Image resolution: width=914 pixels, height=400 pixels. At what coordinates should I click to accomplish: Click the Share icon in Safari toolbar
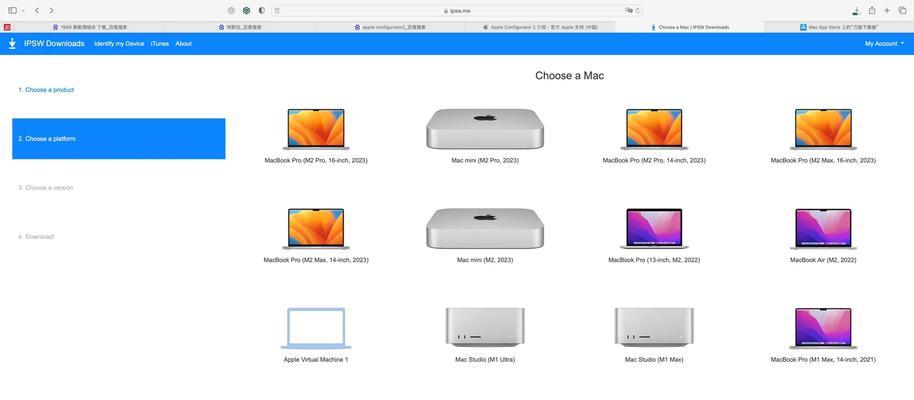tap(872, 10)
